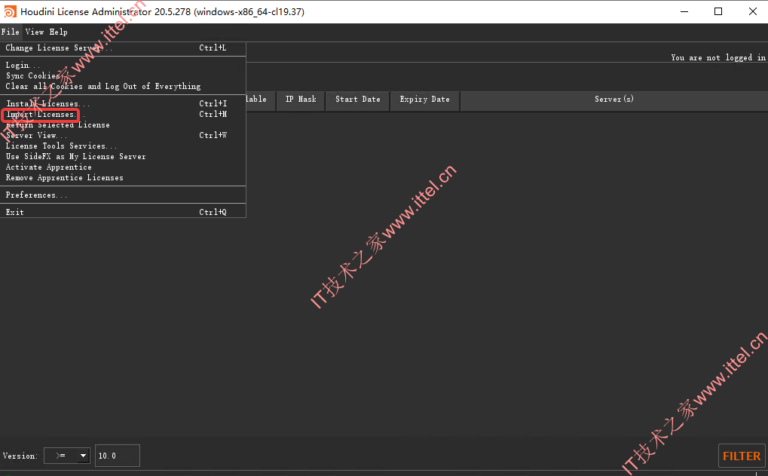The width and height of the screenshot is (768, 476).
Task: Click the Houdini app icon in title bar
Action: (x=10, y=11)
